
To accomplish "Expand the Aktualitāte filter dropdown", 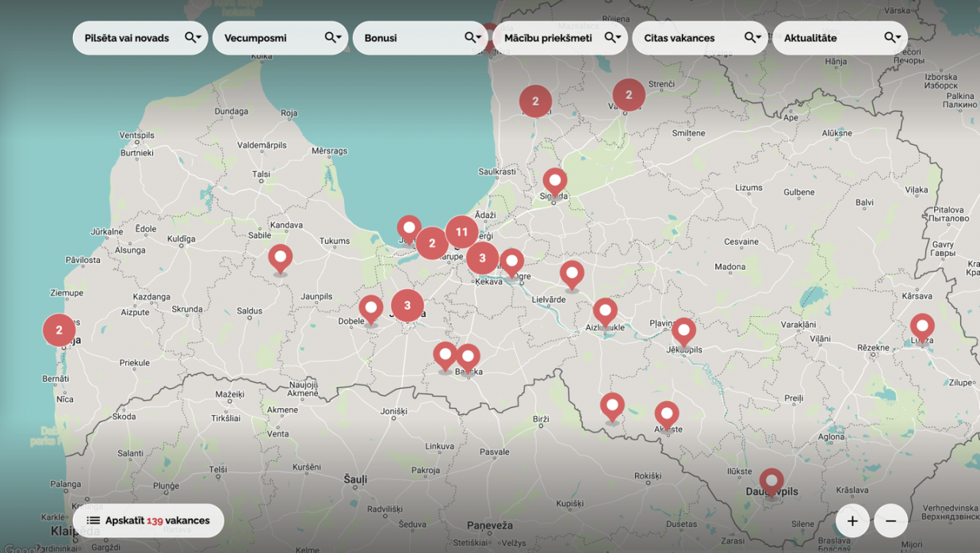I will point(840,38).
